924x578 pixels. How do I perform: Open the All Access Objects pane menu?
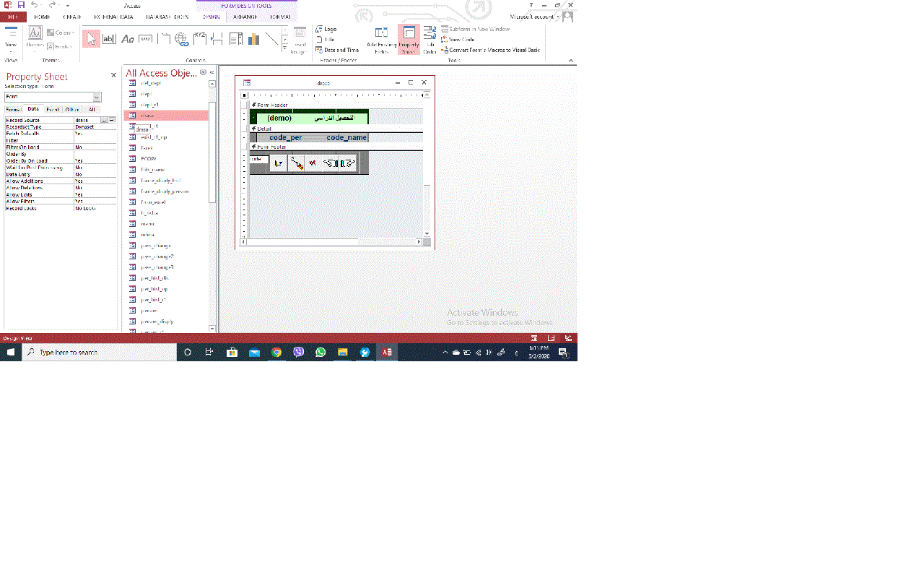(203, 73)
